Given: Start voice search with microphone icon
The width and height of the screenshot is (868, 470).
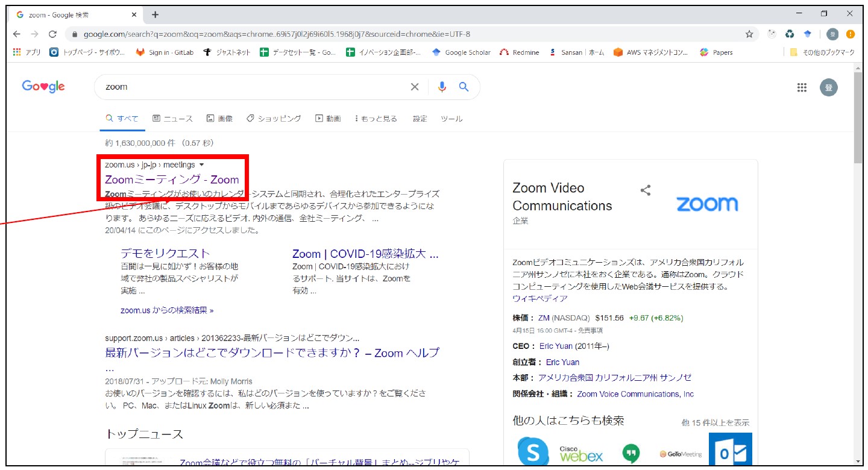Looking at the screenshot, I should pos(442,87).
